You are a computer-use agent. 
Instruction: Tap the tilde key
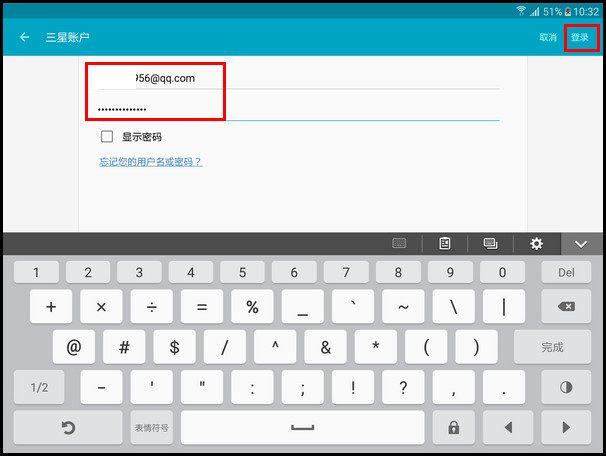pos(403,306)
